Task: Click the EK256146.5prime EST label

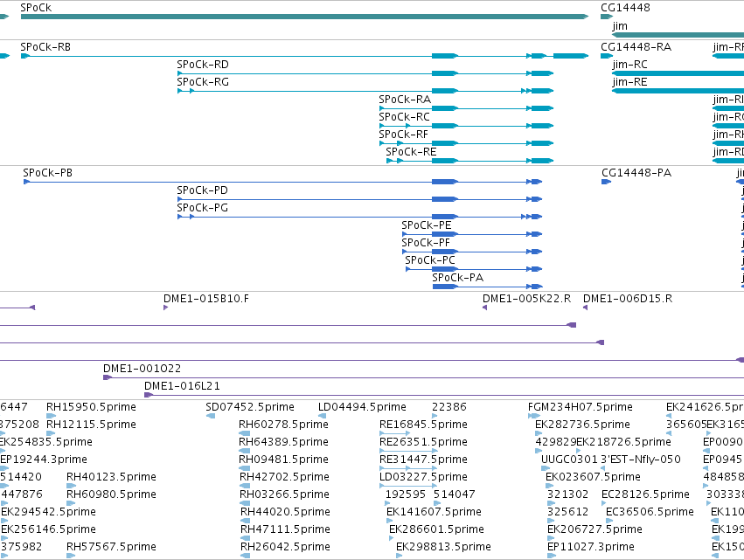Action: click(48, 529)
